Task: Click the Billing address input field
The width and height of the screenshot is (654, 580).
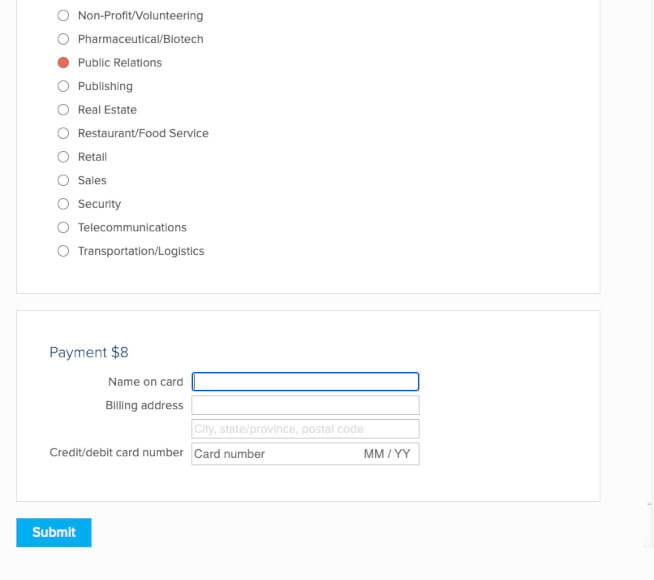Action: click(x=305, y=405)
